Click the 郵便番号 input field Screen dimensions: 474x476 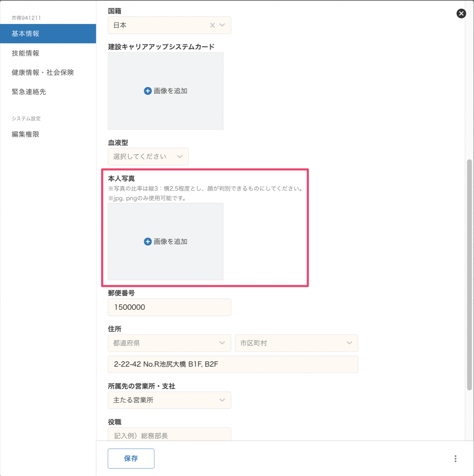169,308
